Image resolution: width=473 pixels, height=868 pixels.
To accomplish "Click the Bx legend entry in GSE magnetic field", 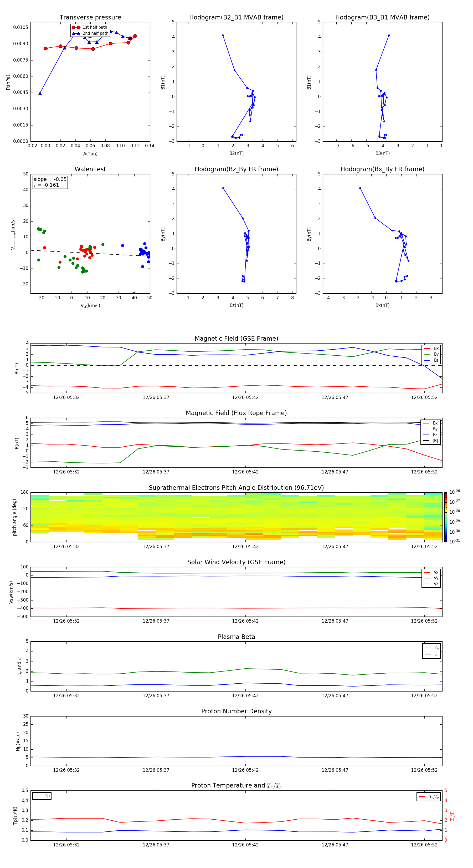I will click(431, 349).
